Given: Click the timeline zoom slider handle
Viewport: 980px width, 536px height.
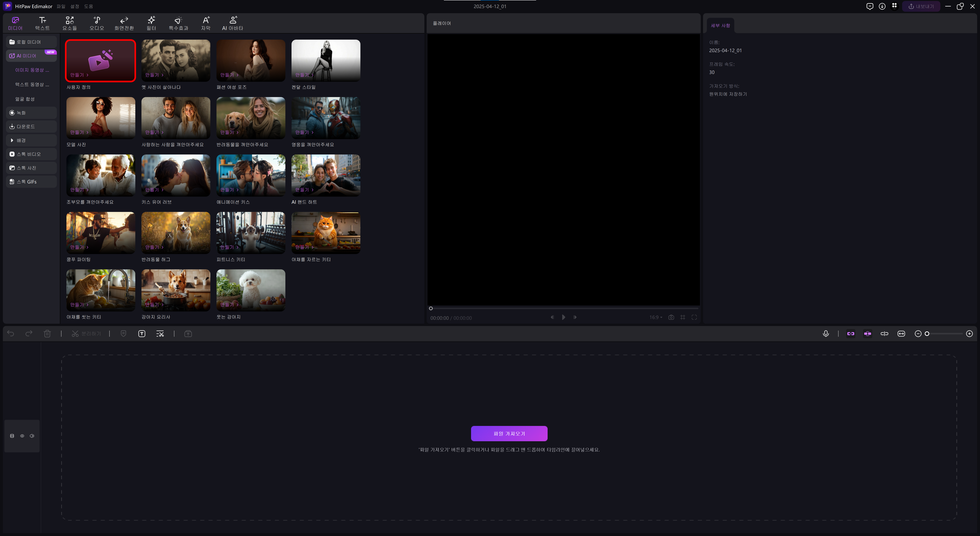Looking at the screenshot, I should pyautogui.click(x=927, y=334).
